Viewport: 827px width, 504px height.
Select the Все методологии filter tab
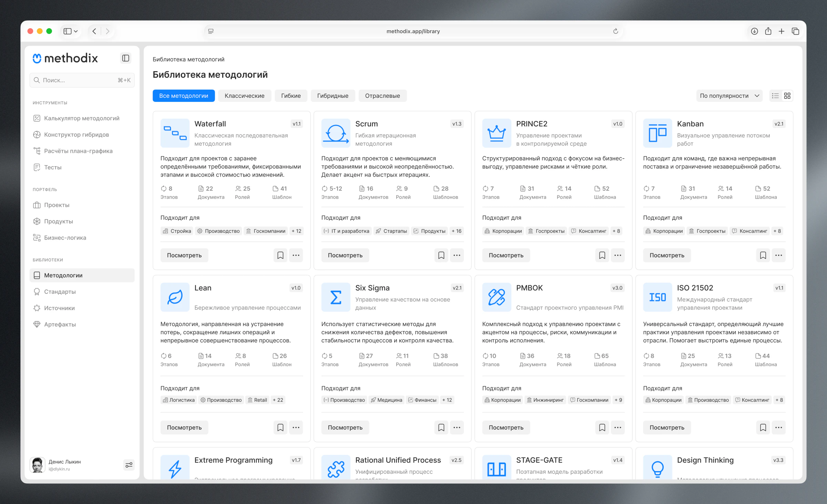point(184,96)
